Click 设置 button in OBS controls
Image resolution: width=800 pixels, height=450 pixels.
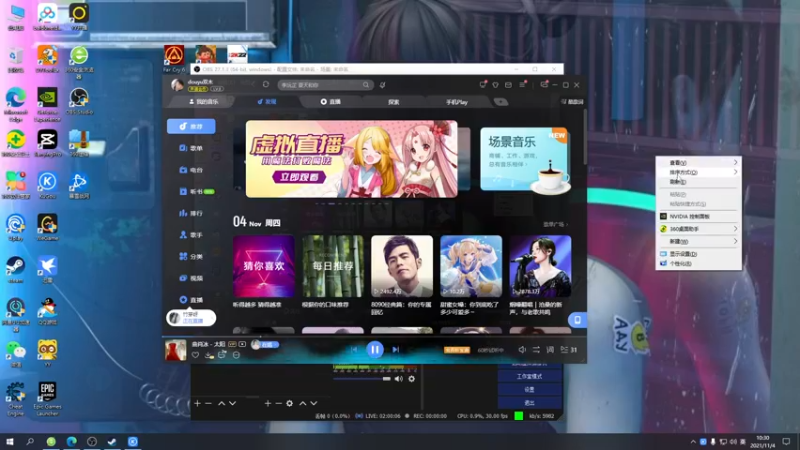530,389
